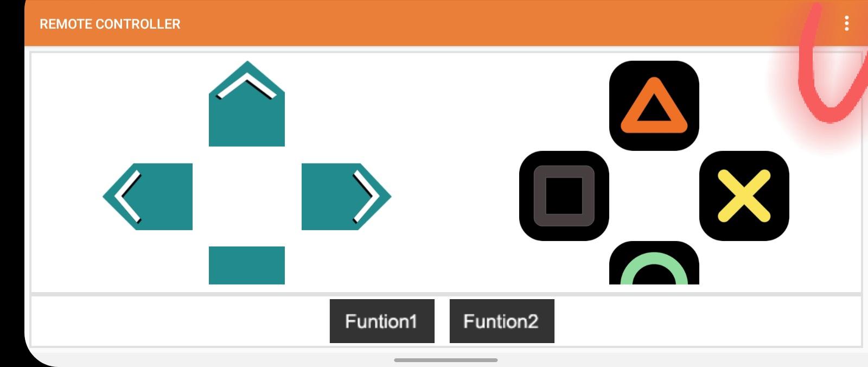The height and width of the screenshot is (367, 868).
Task: Click the Funtion2 button
Action: (x=502, y=321)
